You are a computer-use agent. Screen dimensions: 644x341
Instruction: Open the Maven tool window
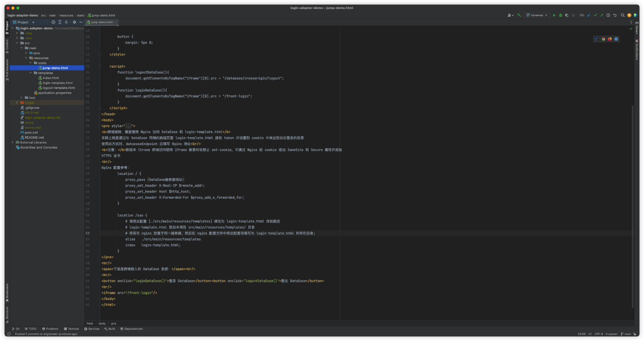(x=637, y=28)
